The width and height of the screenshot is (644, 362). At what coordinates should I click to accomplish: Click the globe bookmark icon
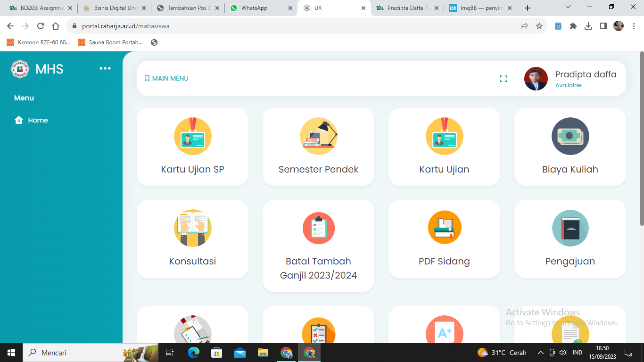coord(154,42)
